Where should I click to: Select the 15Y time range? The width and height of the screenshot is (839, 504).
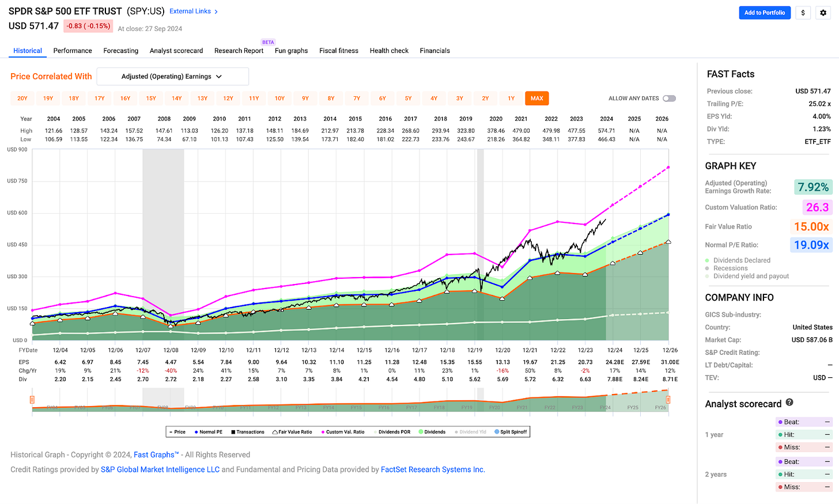[x=151, y=98]
